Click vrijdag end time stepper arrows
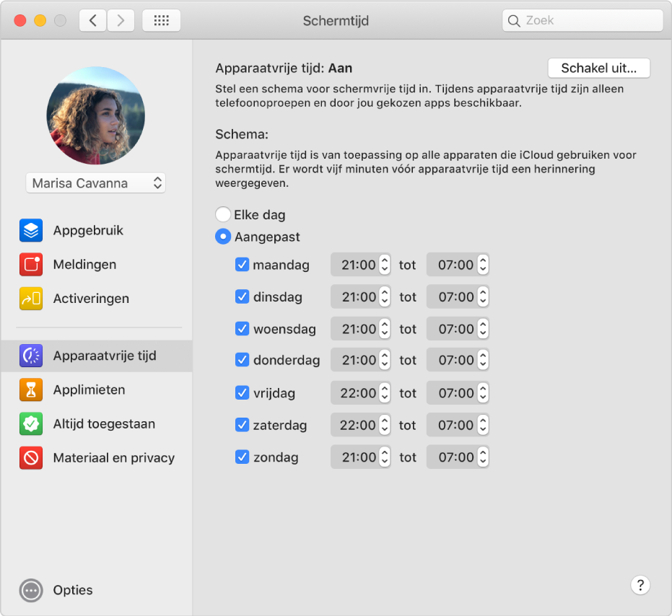Image resolution: width=672 pixels, height=616 pixels. click(x=483, y=392)
